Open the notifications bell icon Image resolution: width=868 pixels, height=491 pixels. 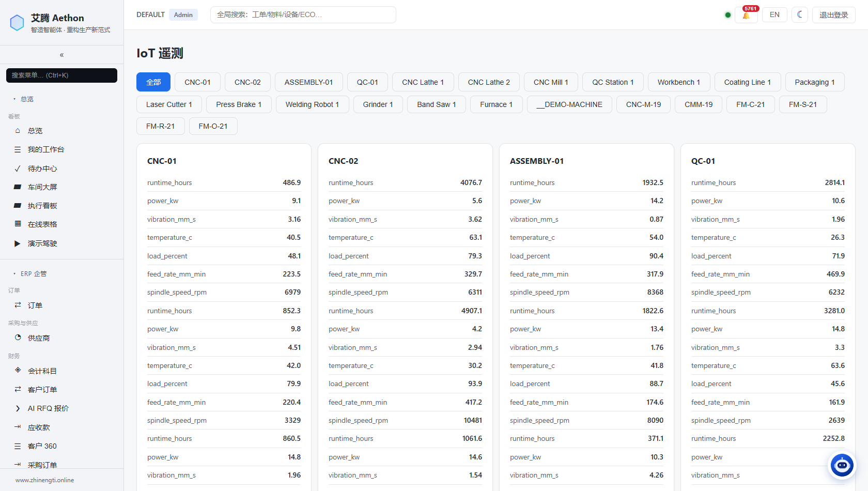[x=746, y=15]
